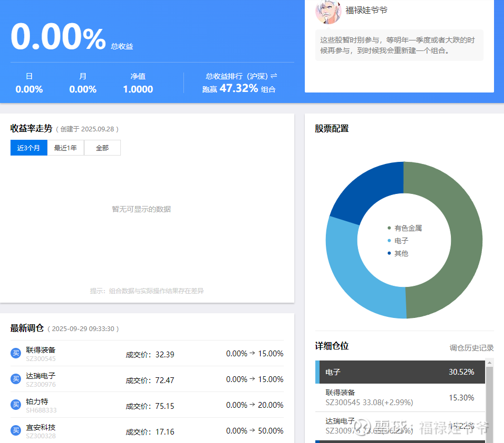Open 调仓历史记录 link
The image size is (504, 443).
click(x=471, y=348)
